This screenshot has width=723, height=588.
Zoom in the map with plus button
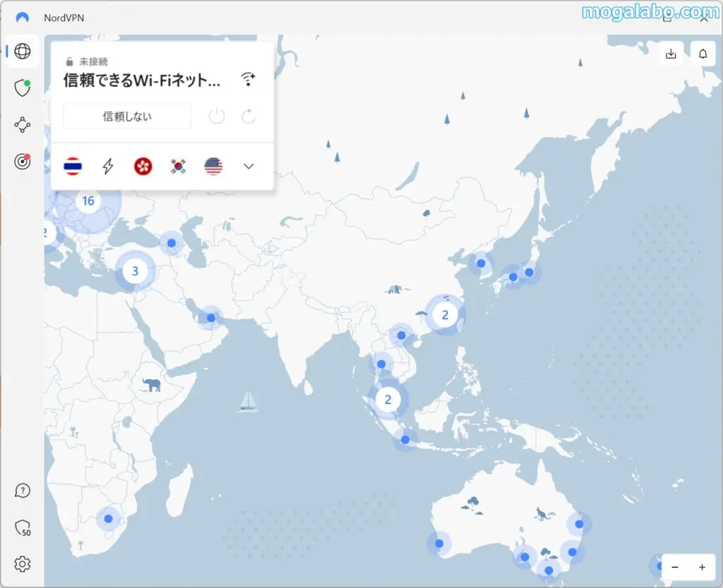pos(702,567)
